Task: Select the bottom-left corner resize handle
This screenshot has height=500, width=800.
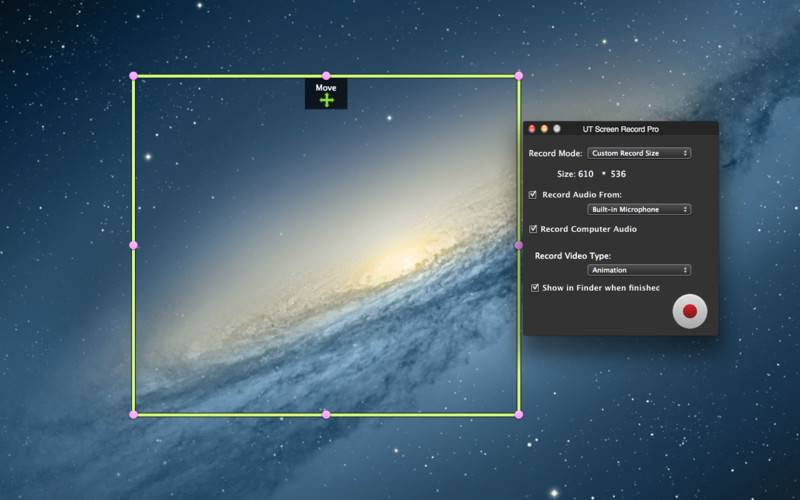Action: click(x=133, y=415)
